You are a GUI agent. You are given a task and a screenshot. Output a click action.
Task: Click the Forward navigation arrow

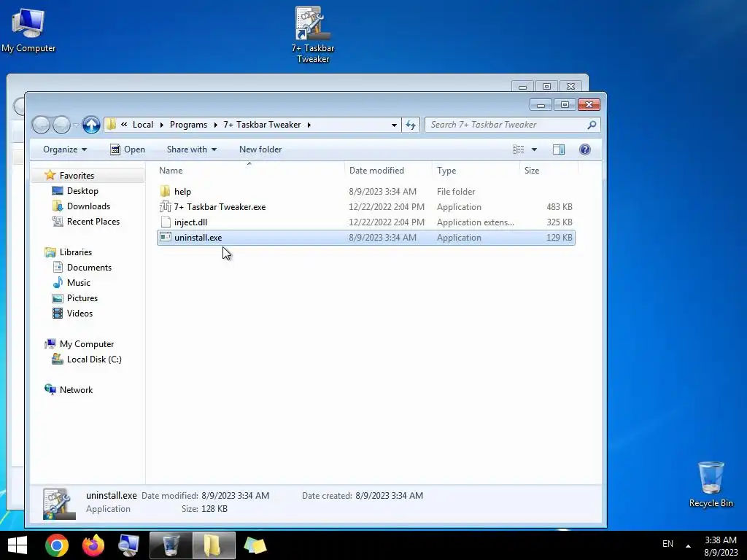pyautogui.click(x=61, y=125)
